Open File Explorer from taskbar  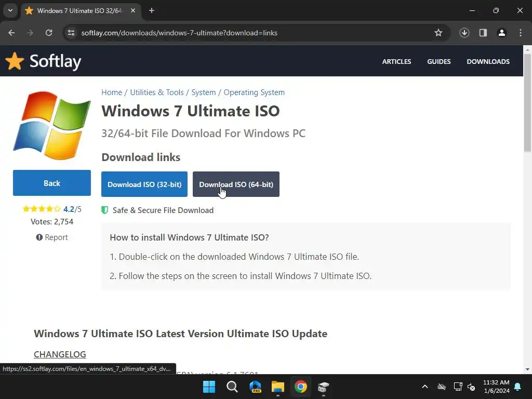pos(278,387)
